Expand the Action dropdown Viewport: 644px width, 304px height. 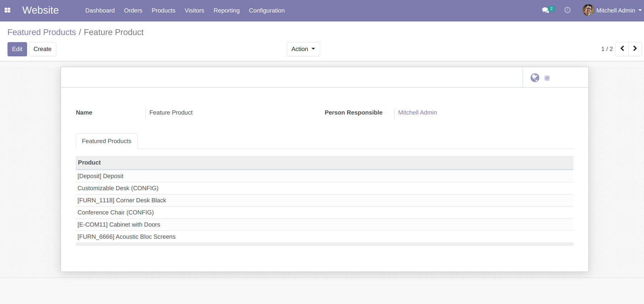point(303,49)
